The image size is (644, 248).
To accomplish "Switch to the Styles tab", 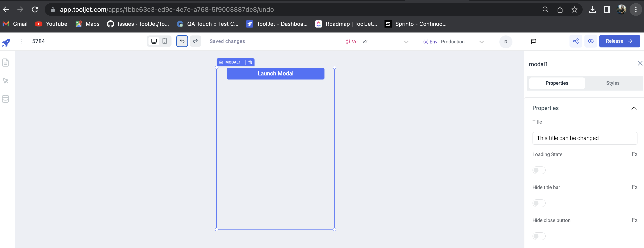I will click(612, 83).
